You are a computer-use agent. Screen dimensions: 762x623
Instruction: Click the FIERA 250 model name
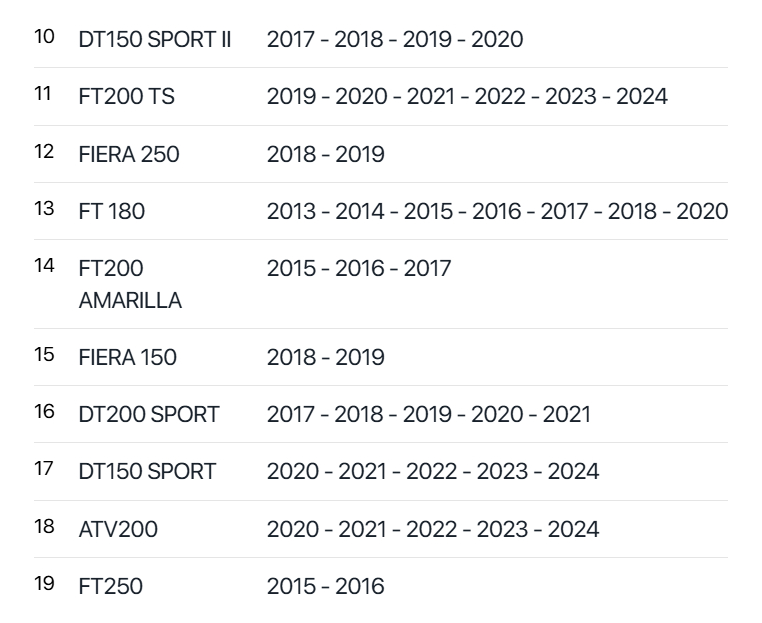[x=129, y=154]
